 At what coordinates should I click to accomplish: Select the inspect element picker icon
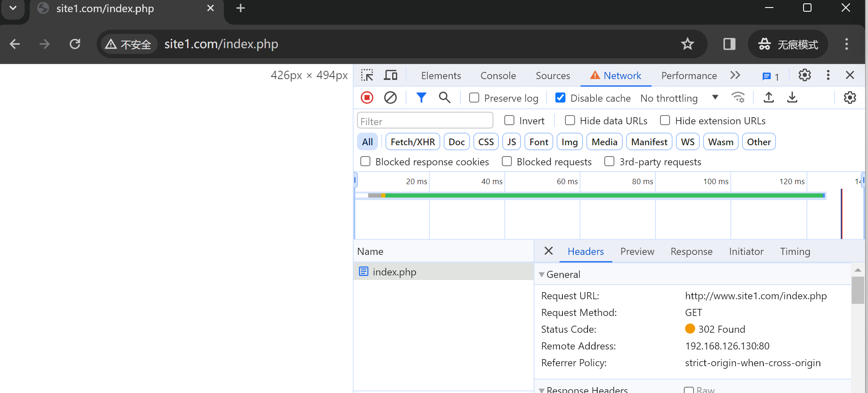coord(367,75)
